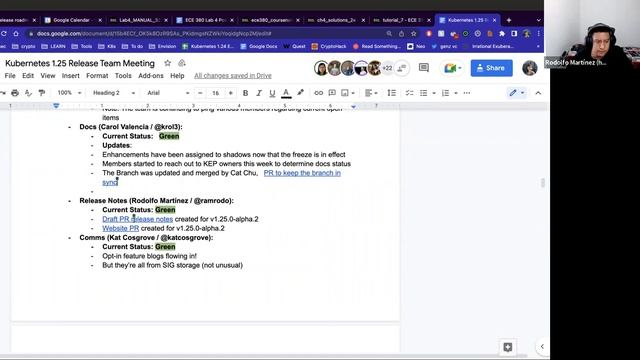Insert a checklist
The image size is (640, 360).
pos(409,93)
